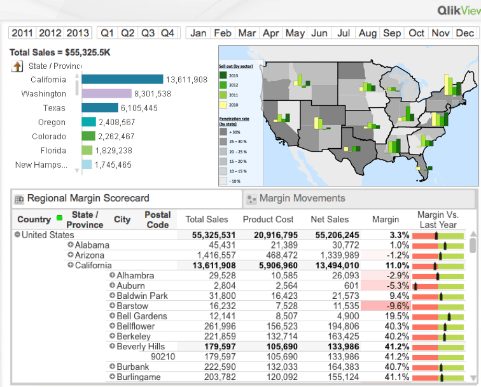Expand the Arizona row

coord(70,255)
